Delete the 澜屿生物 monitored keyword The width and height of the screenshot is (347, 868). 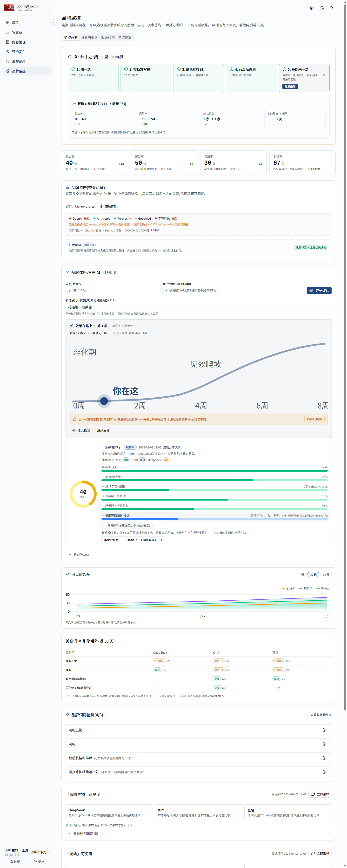tap(324, 730)
